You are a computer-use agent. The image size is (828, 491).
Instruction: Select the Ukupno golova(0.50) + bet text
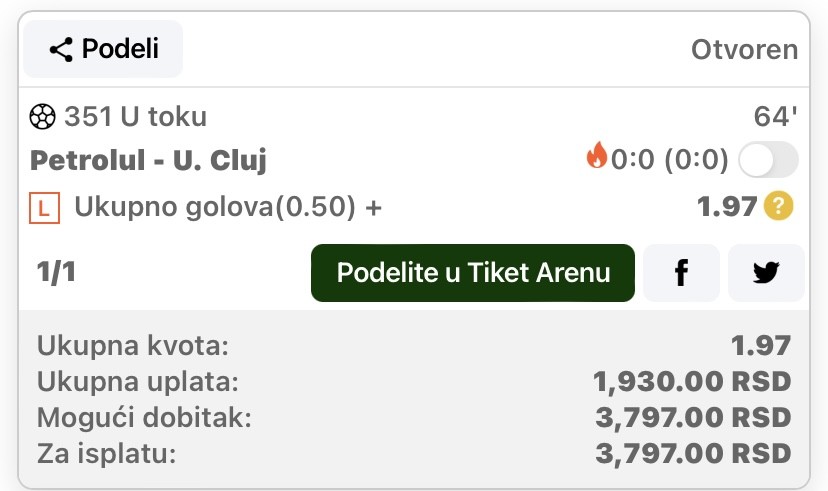coord(228,206)
